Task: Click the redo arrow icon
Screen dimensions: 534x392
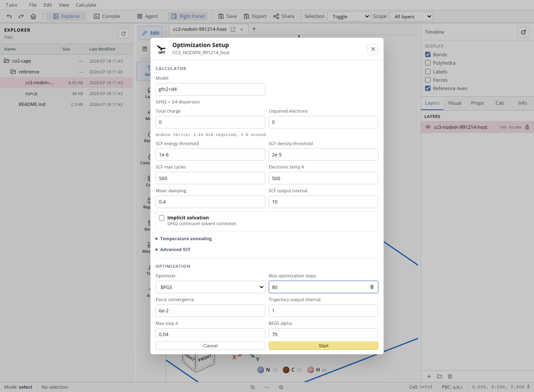Action: (x=21, y=16)
